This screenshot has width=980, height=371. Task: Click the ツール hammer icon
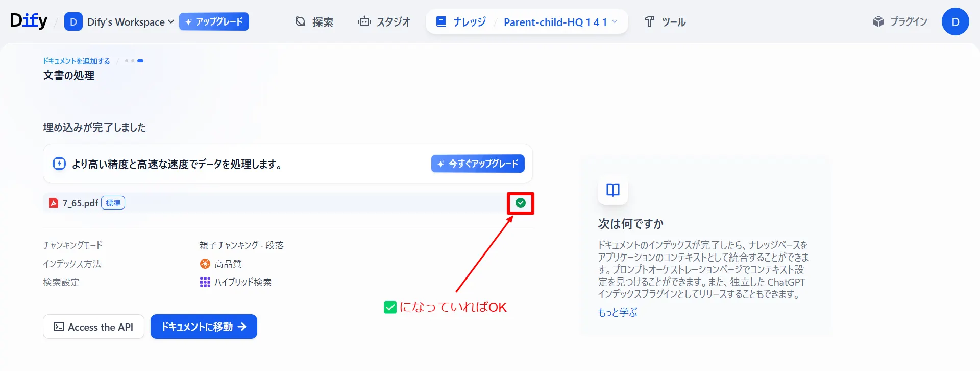pyautogui.click(x=649, y=21)
